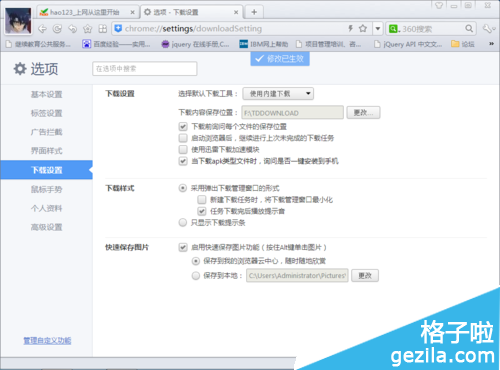
Task: Select 采用弹出下载管理窗口的形式 radio
Action: pyautogui.click(x=183, y=188)
